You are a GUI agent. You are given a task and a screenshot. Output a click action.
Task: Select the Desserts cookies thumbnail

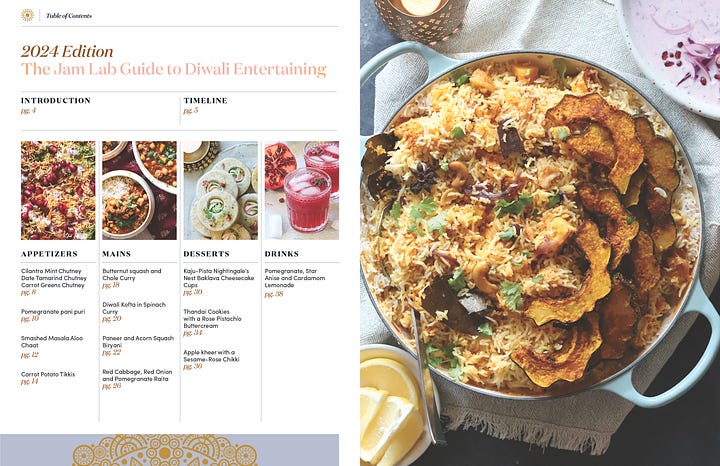coord(220,190)
